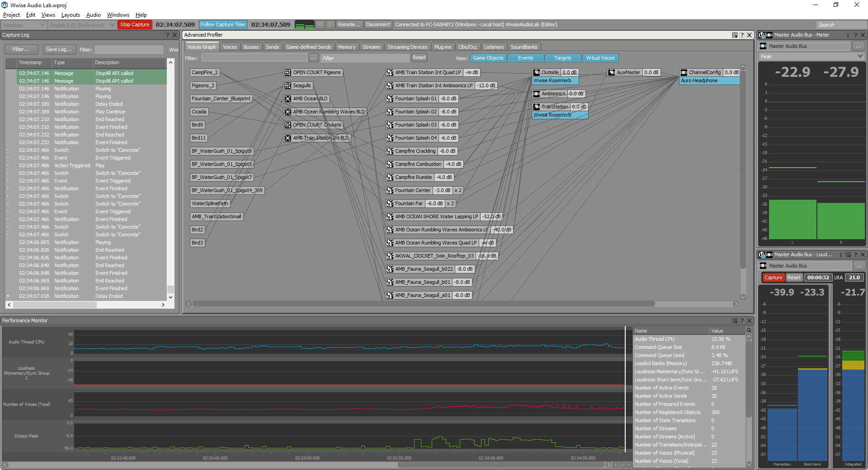Toggle Follow Capture Time
Screen dimensions: 868x470
click(223, 24)
